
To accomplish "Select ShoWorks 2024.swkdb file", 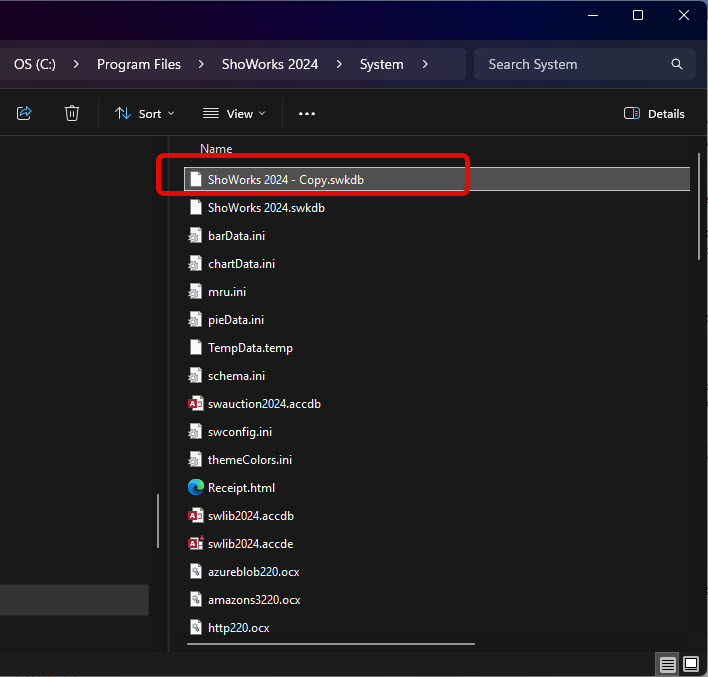I will click(x=266, y=208).
